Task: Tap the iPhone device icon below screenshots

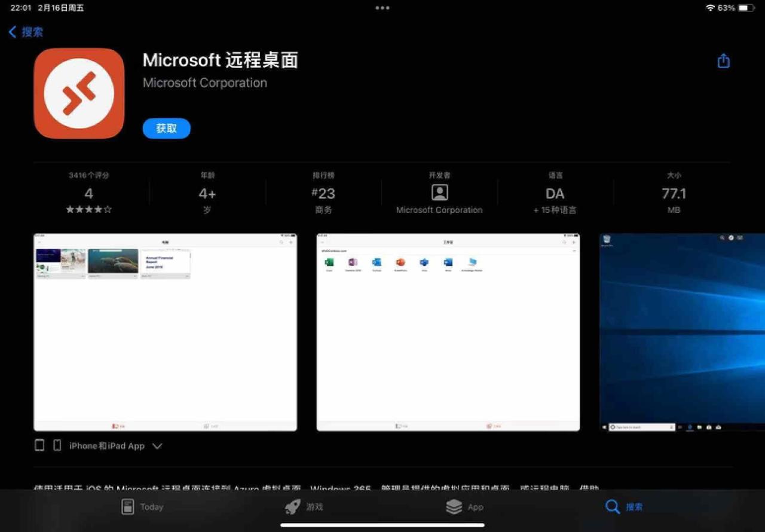Action: (x=57, y=445)
